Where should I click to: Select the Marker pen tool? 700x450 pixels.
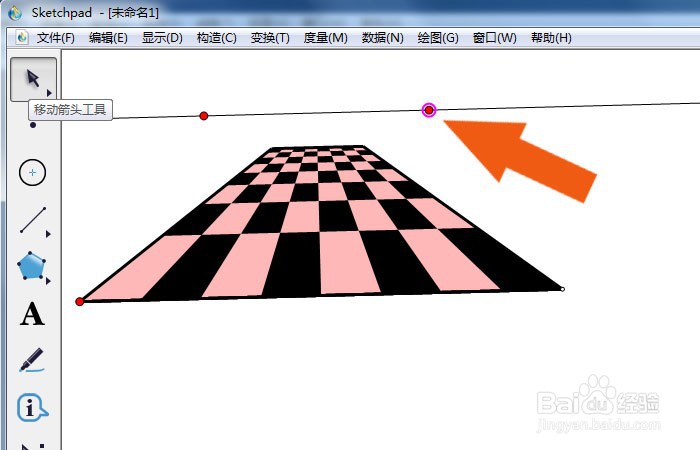(x=32, y=360)
